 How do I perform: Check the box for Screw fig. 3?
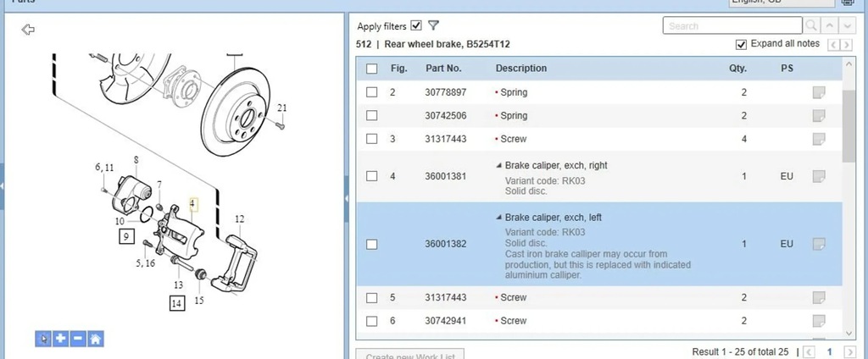pyautogui.click(x=372, y=139)
